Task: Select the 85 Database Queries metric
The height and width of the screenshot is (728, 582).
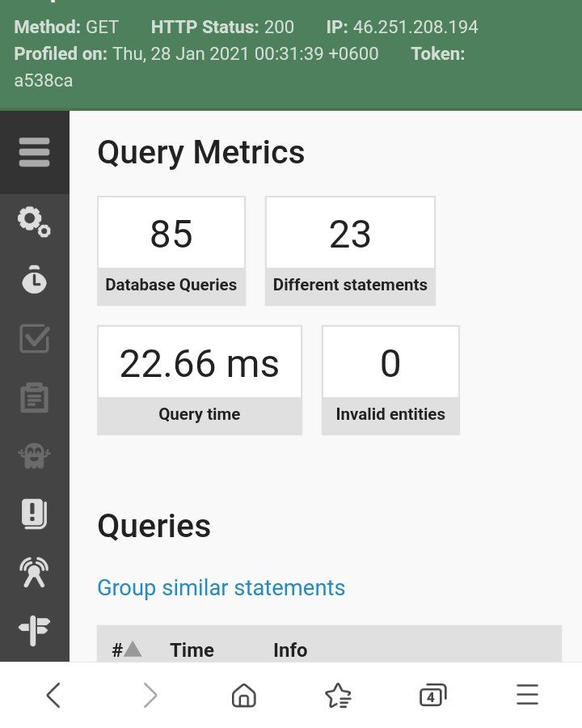Action: coord(171,251)
